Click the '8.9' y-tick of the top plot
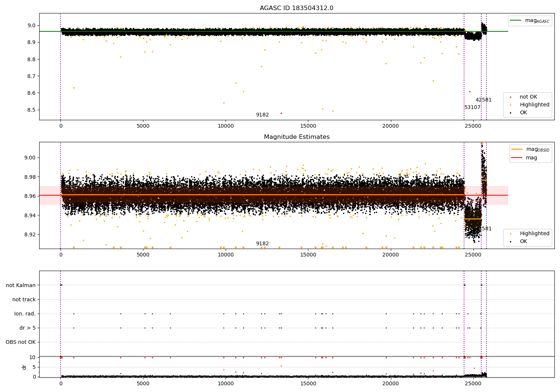Screen dimensions: 560x392 [x=31, y=42]
